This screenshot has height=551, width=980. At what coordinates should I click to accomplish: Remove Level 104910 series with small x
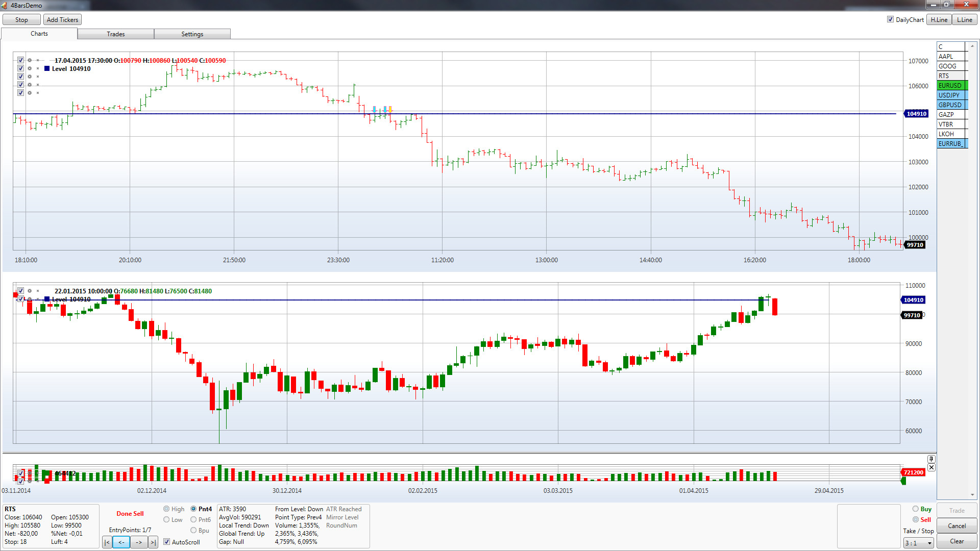[38, 68]
